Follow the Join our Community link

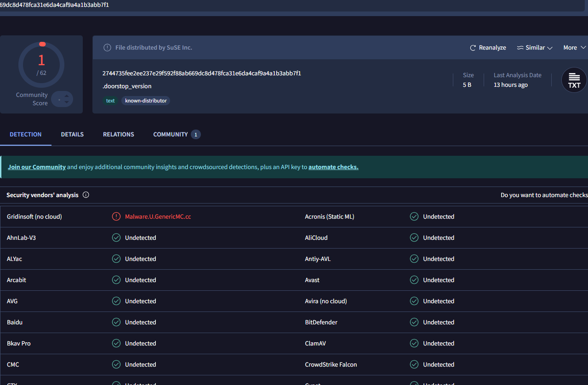(37, 167)
